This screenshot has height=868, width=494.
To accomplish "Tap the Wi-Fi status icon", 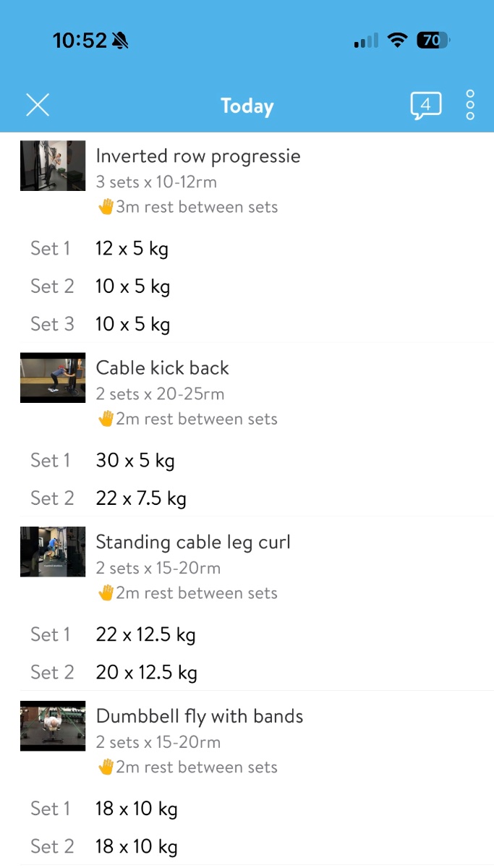I will click(x=397, y=41).
